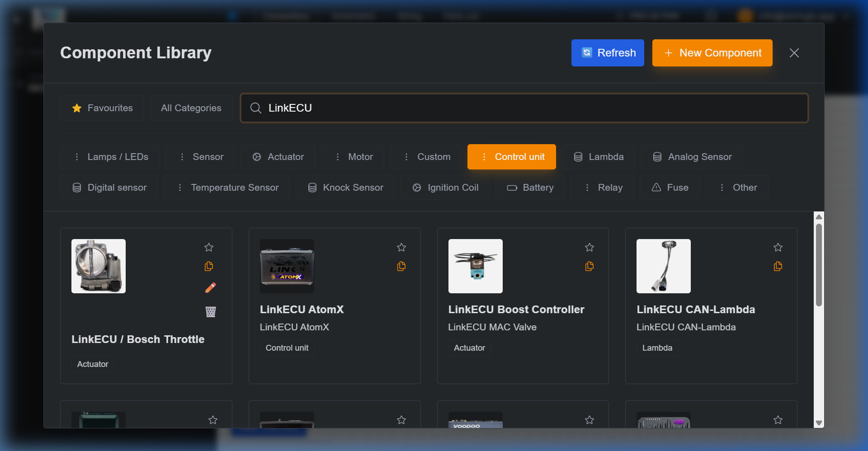The height and width of the screenshot is (451, 868).
Task: Filter by Sensor category
Action: pos(200,157)
